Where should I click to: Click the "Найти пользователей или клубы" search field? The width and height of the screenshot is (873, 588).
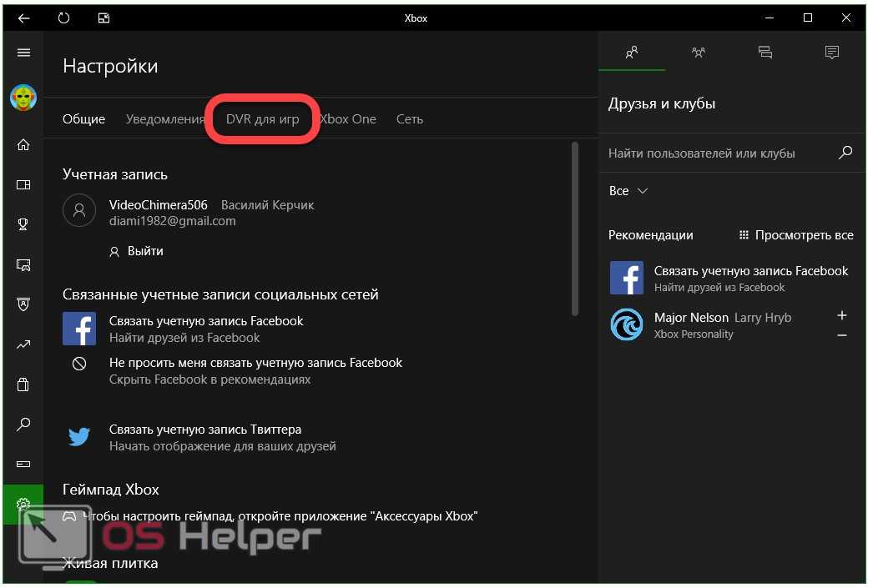pos(718,153)
